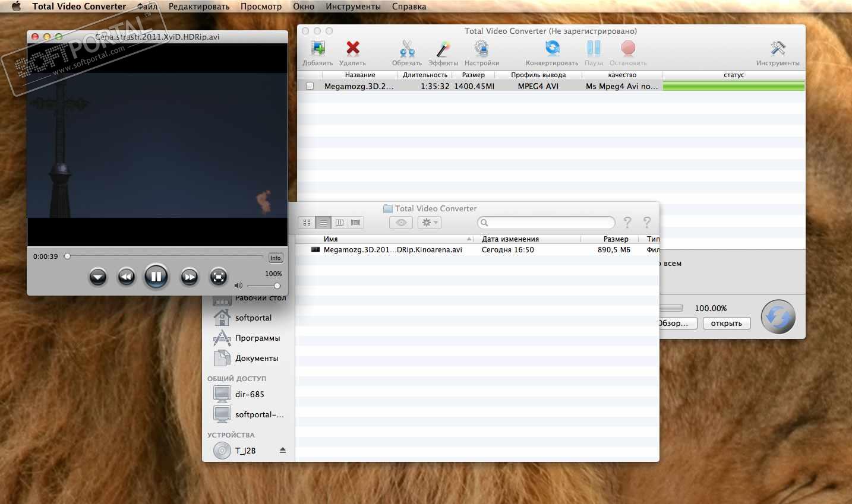Image resolution: width=852 pixels, height=504 pixels.
Task: Open the Apple menu
Action: click(16, 7)
